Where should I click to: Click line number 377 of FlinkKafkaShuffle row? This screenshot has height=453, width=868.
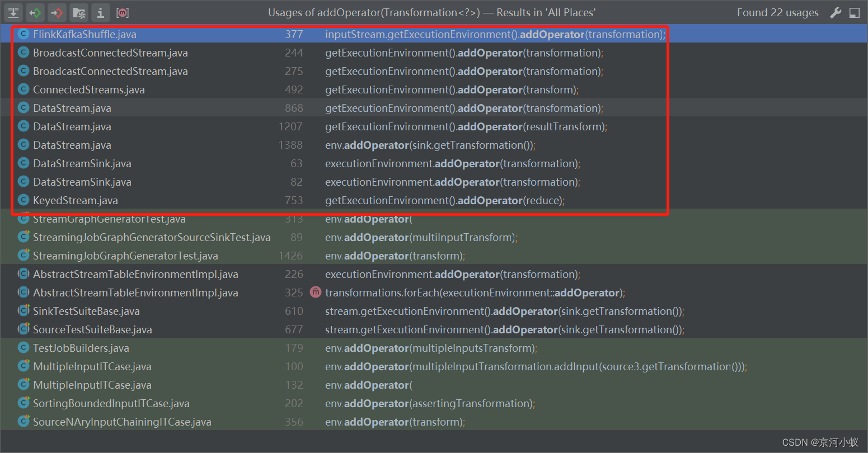(294, 34)
